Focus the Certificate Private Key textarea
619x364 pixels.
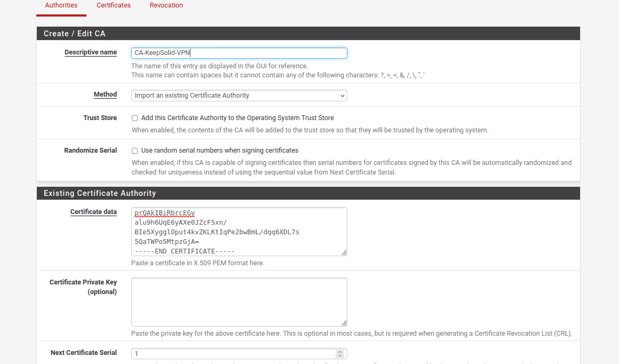[x=239, y=302]
